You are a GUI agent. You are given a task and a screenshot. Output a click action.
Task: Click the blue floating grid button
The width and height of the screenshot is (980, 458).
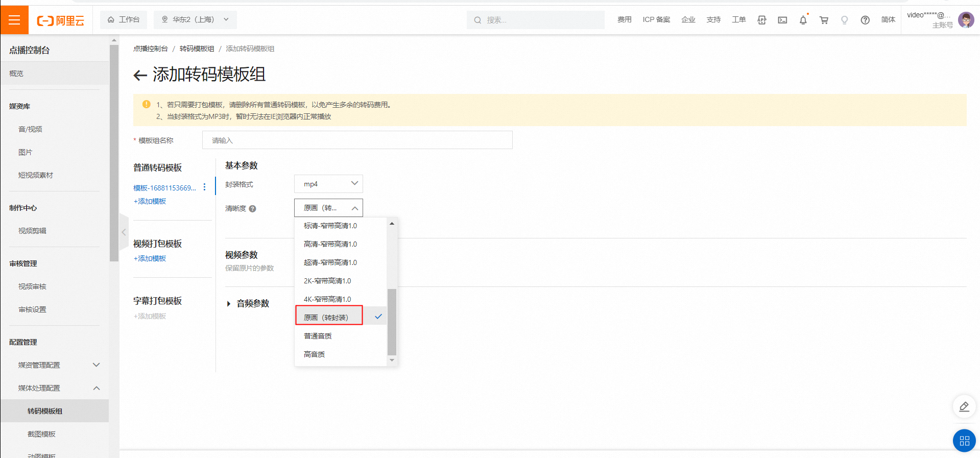pyautogui.click(x=964, y=441)
